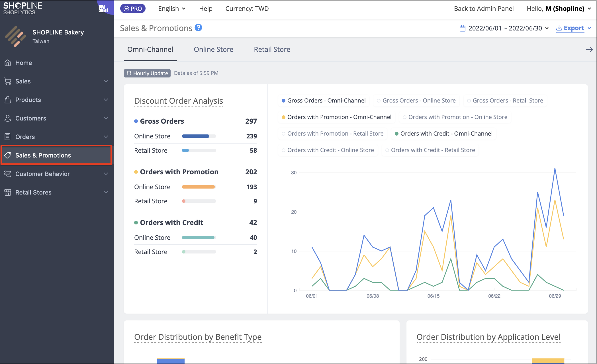Image resolution: width=597 pixels, height=364 pixels.
Task: Click the Help link in top bar
Action: click(206, 9)
